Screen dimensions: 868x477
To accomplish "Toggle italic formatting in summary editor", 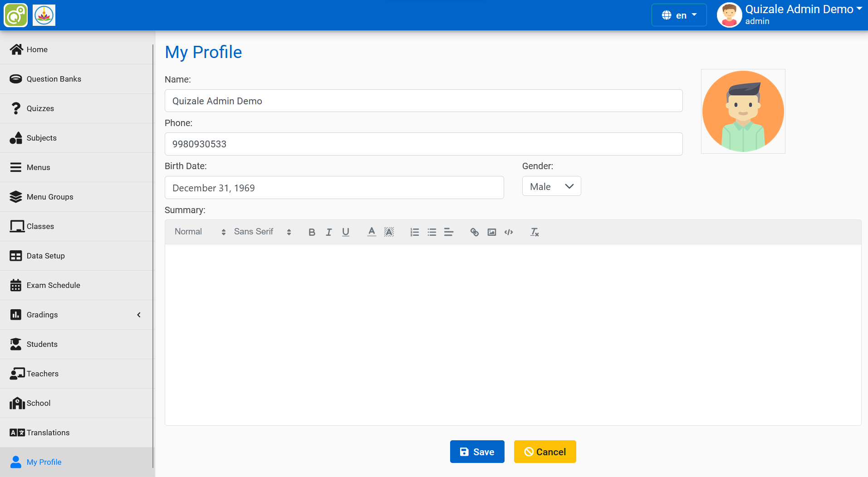I will tap(329, 232).
